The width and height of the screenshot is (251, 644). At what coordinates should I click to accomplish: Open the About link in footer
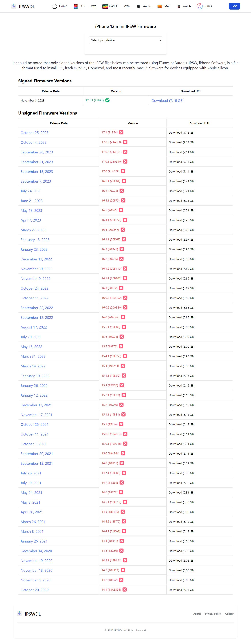[197, 614]
